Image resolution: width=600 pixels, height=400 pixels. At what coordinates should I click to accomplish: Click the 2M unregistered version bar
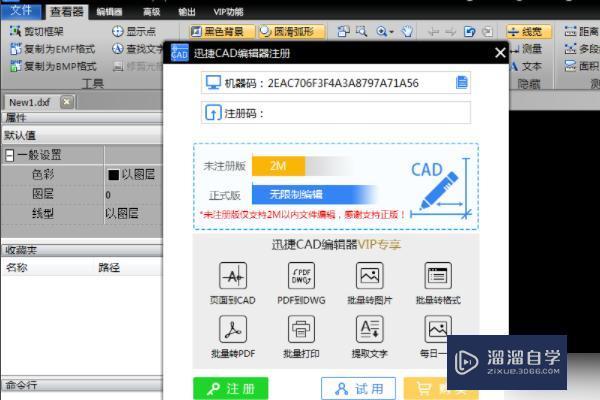point(279,166)
